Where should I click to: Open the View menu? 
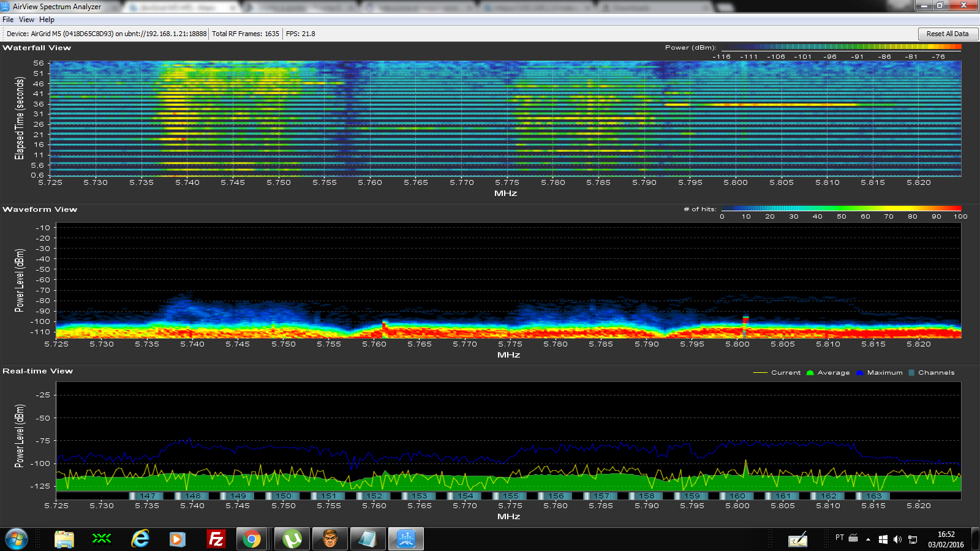(x=26, y=20)
